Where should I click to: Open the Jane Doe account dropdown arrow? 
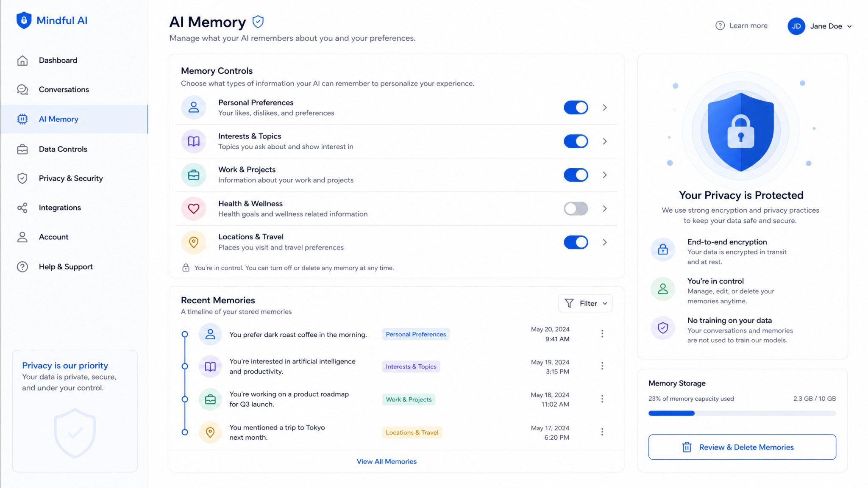pyautogui.click(x=849, y=26)
